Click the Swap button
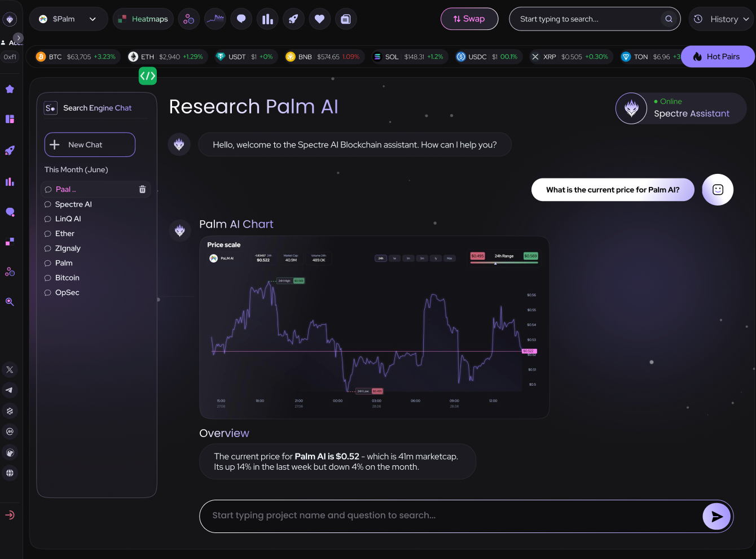Screen dimensions: 756x559 click(x=469, y=19)
